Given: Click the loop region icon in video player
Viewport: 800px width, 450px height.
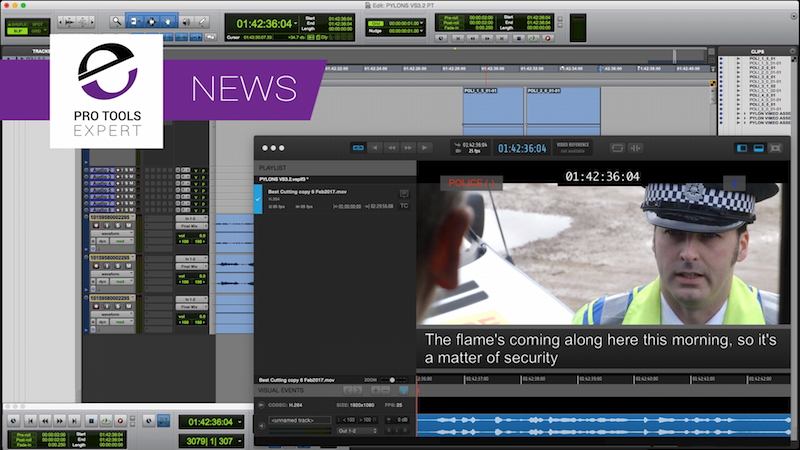Looking at the screenshot, I should tap(617, 148).
